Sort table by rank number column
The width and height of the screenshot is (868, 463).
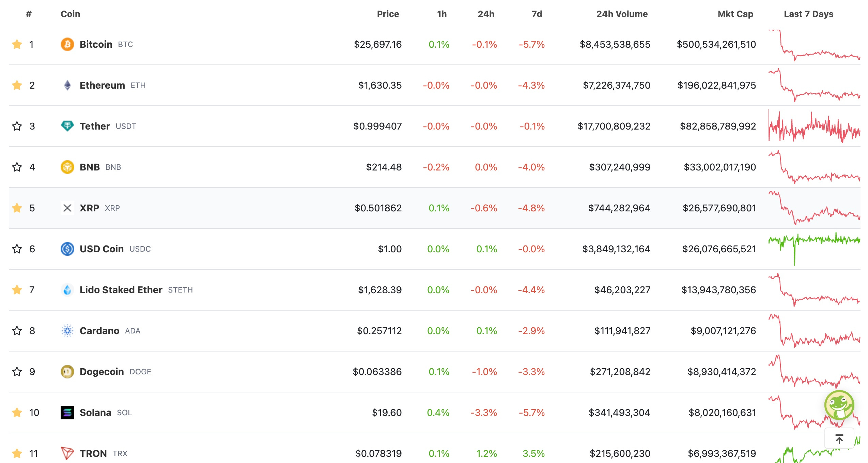(x=29, y=14)
